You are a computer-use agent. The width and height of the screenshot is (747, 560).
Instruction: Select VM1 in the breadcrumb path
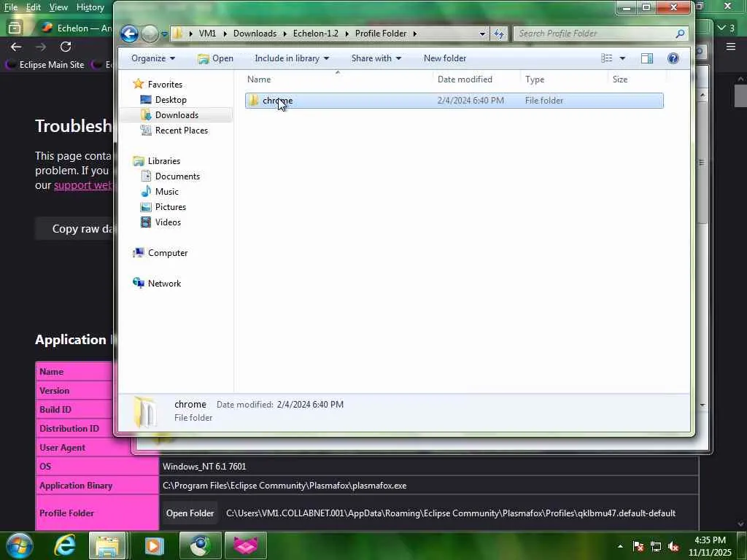point(207,34)
